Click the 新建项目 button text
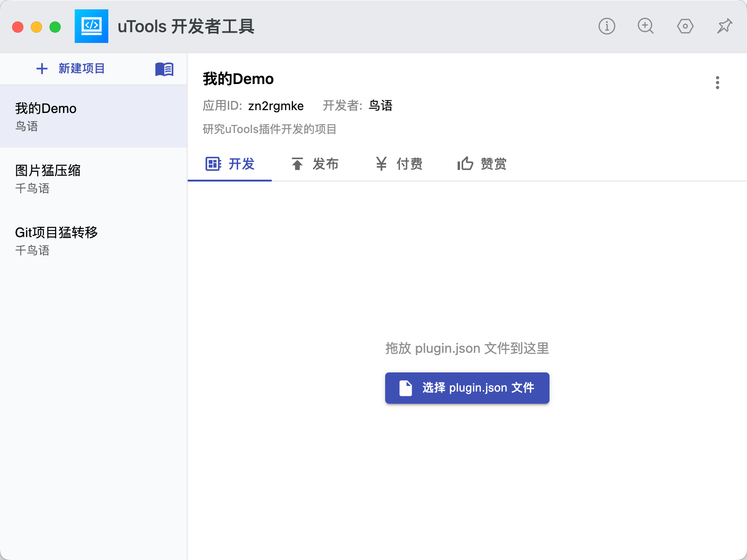This screenshot has width=747, height=560. (x=82, y=69)
